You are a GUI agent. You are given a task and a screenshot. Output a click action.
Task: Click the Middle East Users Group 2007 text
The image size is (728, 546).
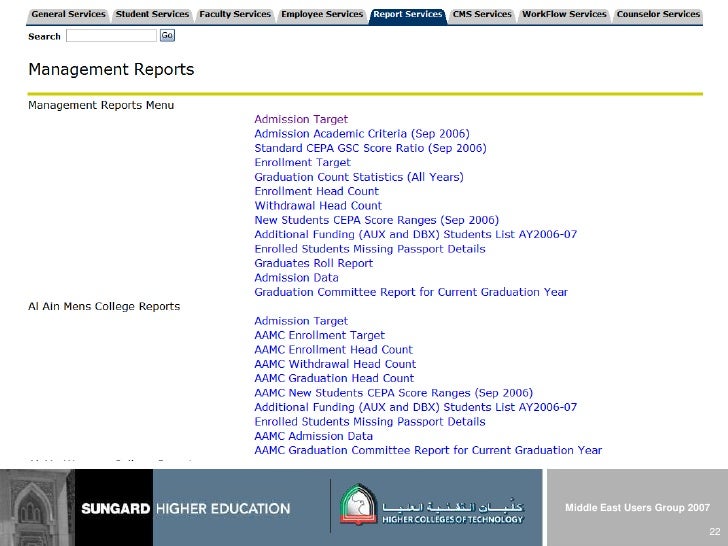tap(637, 507)
